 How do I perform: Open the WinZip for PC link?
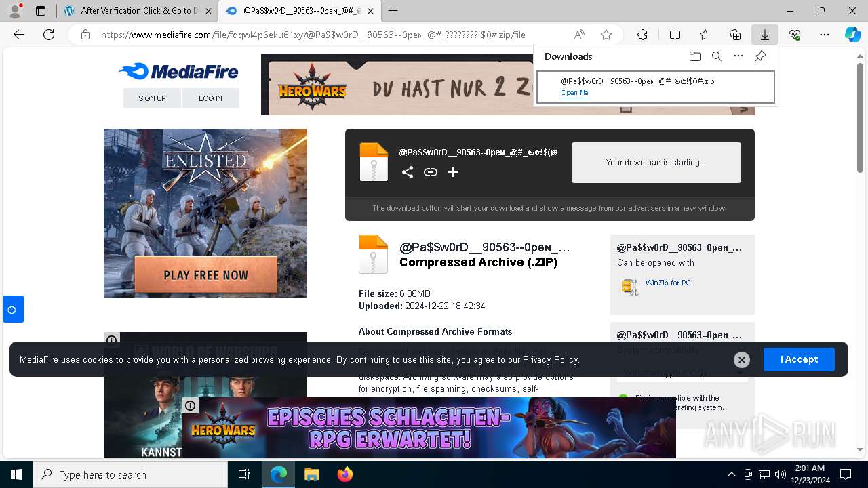pyautogui.click(x=668, y=283)
